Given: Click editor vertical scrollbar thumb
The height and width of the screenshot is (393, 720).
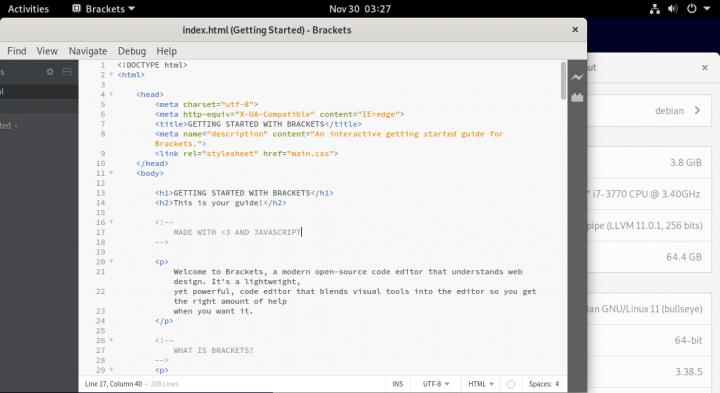Looking at the screenshot, I should 563,80.
